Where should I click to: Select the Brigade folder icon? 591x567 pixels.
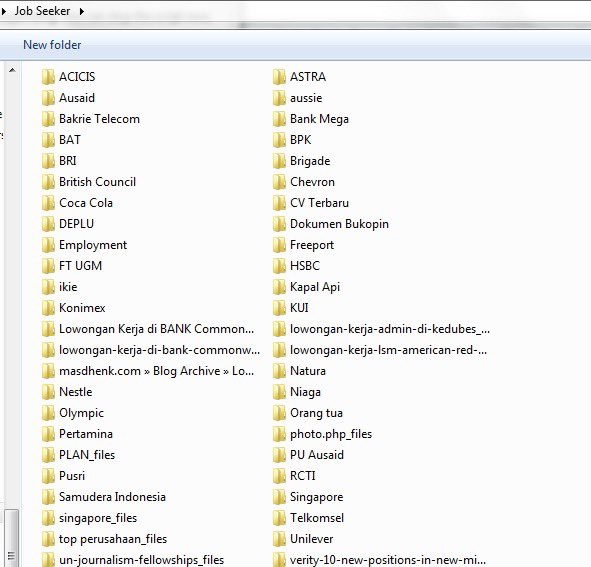point(279,161)
